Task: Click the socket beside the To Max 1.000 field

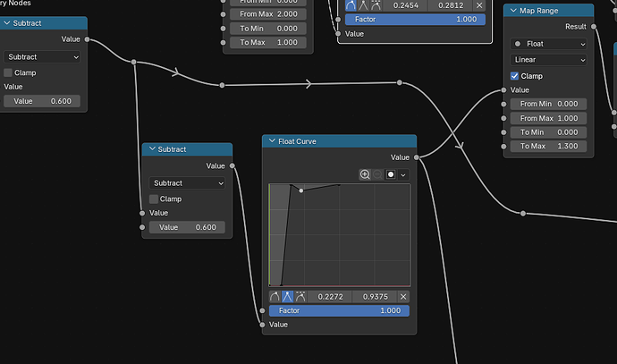Action: 224,42
